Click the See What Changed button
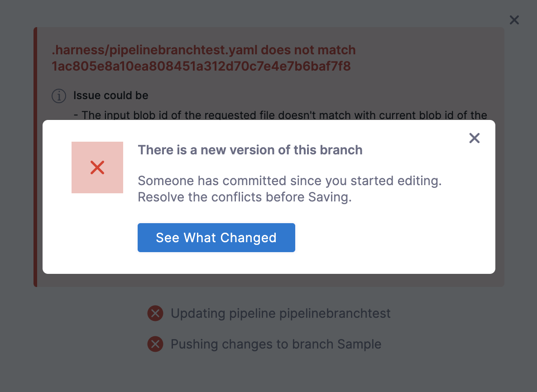The height and width of the screenshot is (392, 537). (216, 238)
